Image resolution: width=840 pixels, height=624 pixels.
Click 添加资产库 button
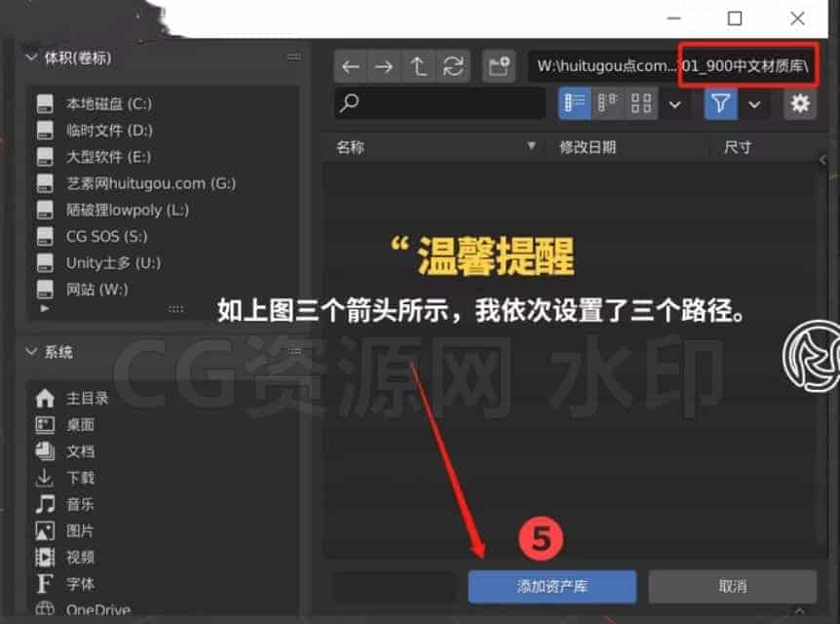(x=552, y=587)
